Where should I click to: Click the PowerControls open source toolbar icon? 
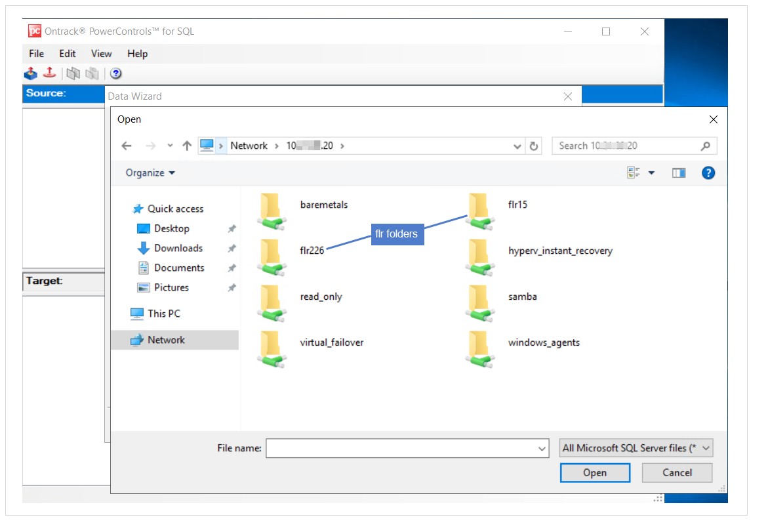click(30, 73)
